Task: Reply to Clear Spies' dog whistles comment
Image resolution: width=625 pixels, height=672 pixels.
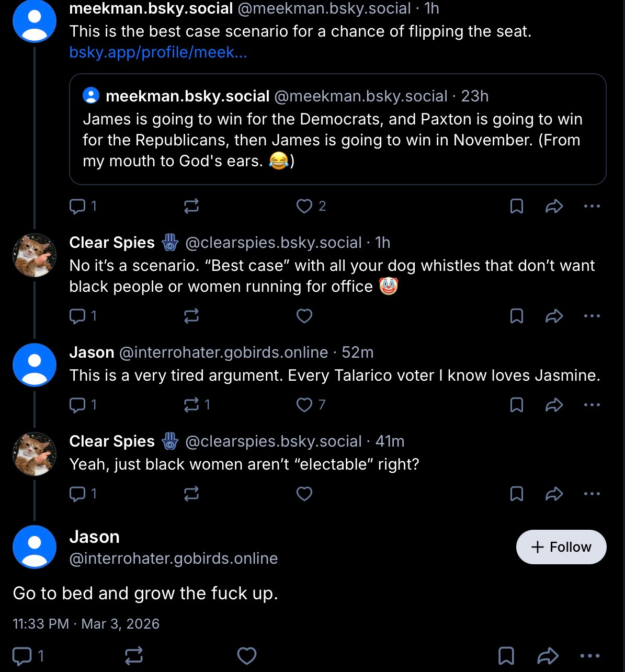Action: pos(77,316)
